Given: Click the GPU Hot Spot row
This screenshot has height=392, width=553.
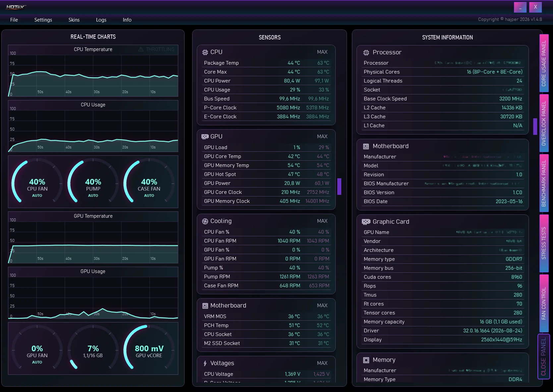Looking at the screenshot, I should 266,174.
